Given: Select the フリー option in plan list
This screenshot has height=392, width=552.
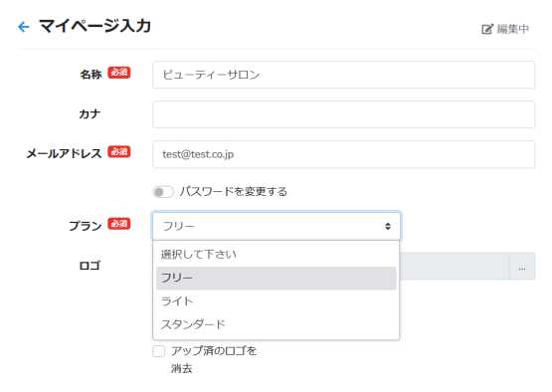Looking at the screenshot, I should (x=276, y=278).
